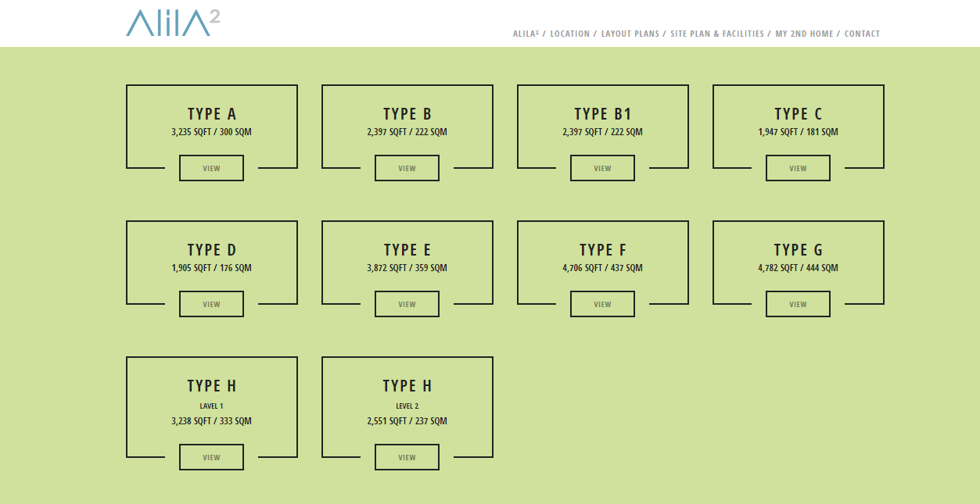View the Type B floor plan

pos(407,168)
